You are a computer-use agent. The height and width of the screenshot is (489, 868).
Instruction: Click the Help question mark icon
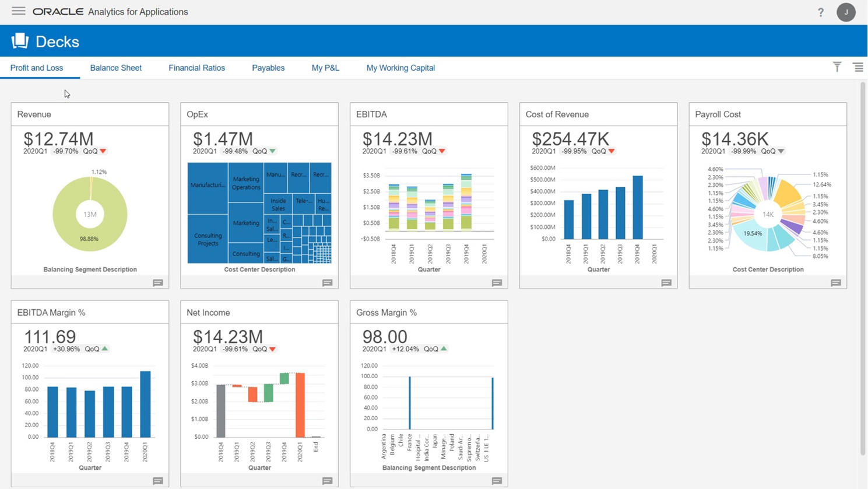[820, 12]
